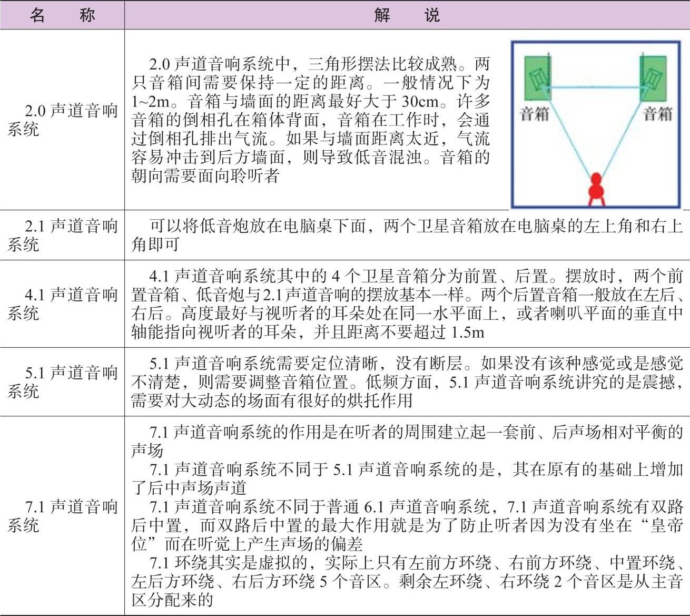Click the line ending 距离不要超过 1.5m
This screenshot has height=616, width=690.
click(308, 331)
